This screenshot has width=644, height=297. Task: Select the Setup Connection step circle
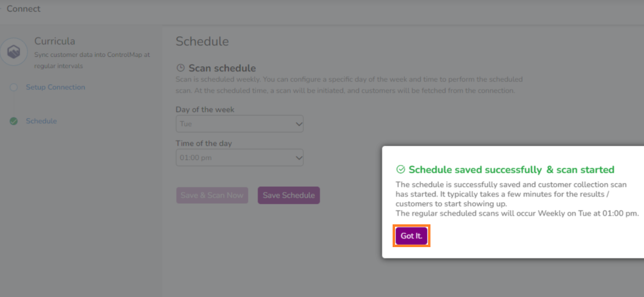coord(14,87)
